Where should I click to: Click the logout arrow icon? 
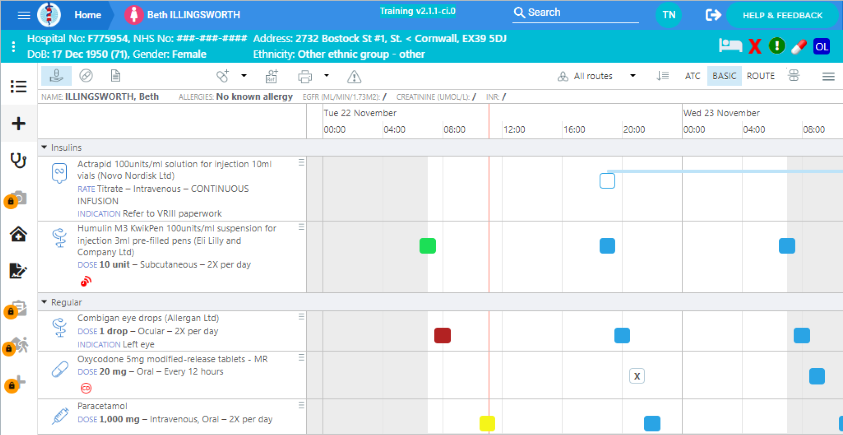[713, 15]
